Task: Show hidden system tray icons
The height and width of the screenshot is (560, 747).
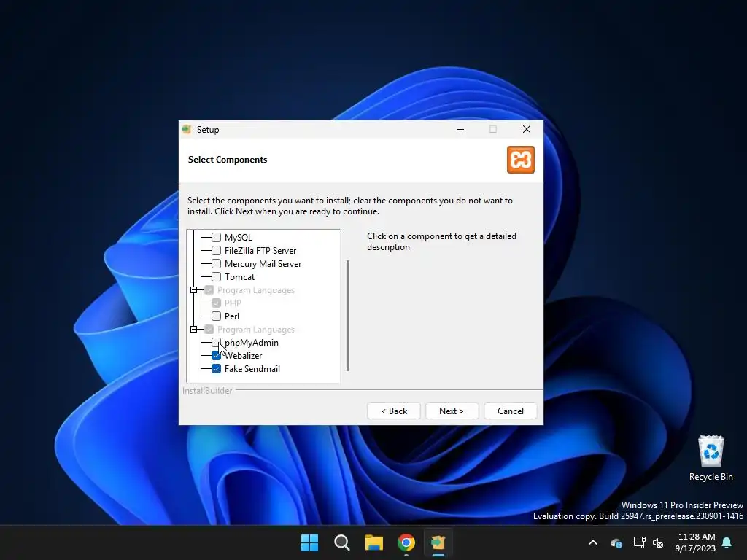Action: coord(593,542)
